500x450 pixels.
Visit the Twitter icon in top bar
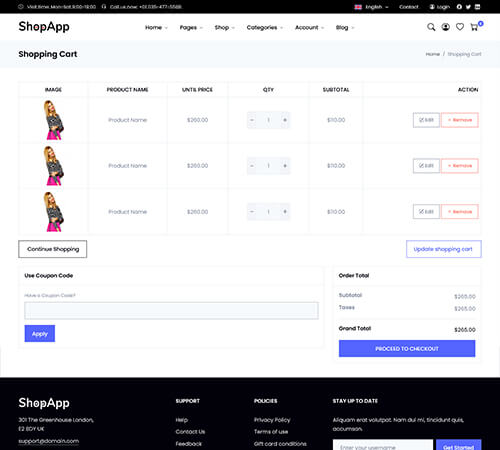point(468,7)
